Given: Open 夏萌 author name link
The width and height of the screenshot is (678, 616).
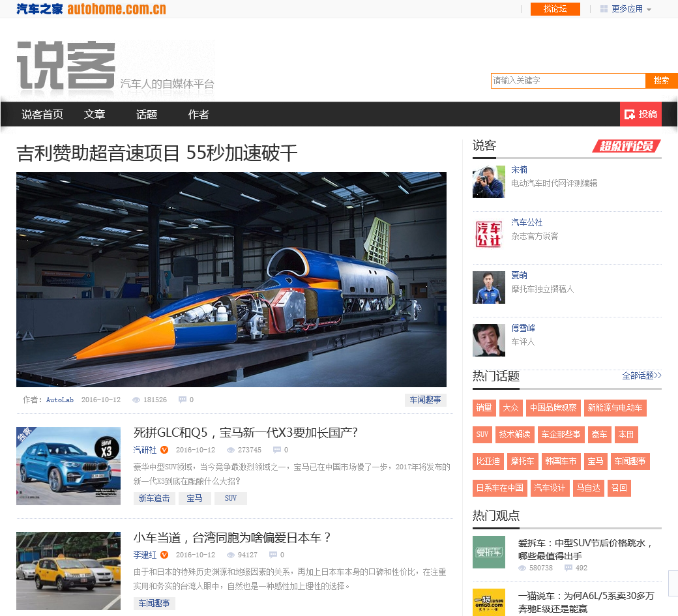Looking at the screenshot, I should [520, 275].
